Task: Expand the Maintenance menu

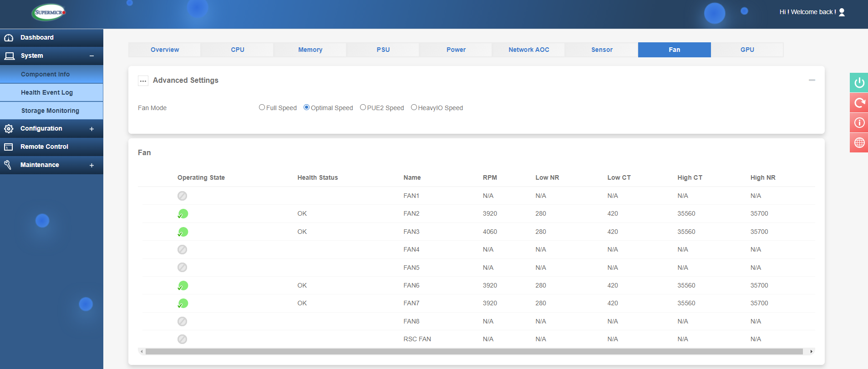Action: tap(91, 165)
